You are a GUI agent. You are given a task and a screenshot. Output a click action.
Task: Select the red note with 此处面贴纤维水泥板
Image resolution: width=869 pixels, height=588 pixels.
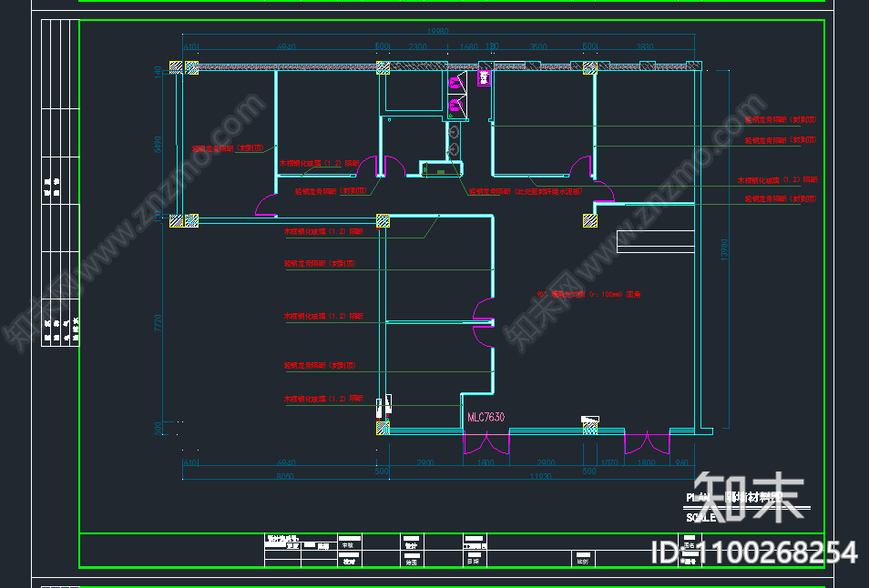tap(526, 191)
